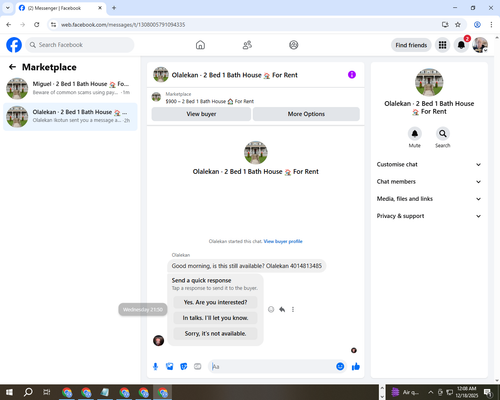
Task: Open the View buyer profile link
Action: pyautogui.click(x=283, y=241)
